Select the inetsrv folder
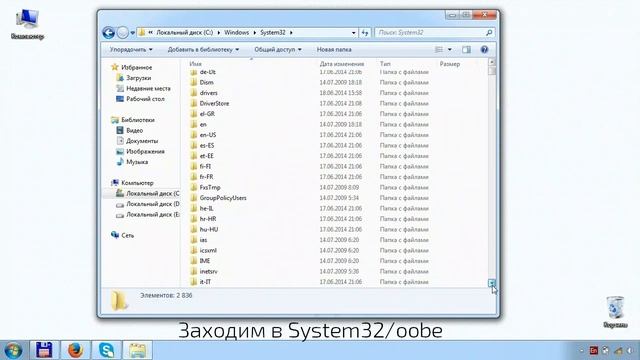The width and height of the screenshot is (640, 360). (x=208, y=271)
